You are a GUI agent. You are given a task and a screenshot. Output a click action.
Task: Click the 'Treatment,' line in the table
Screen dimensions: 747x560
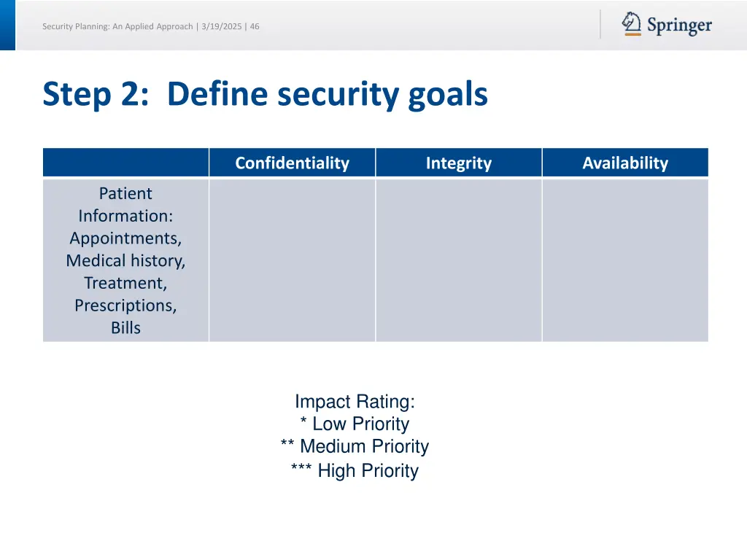[125, 284]
